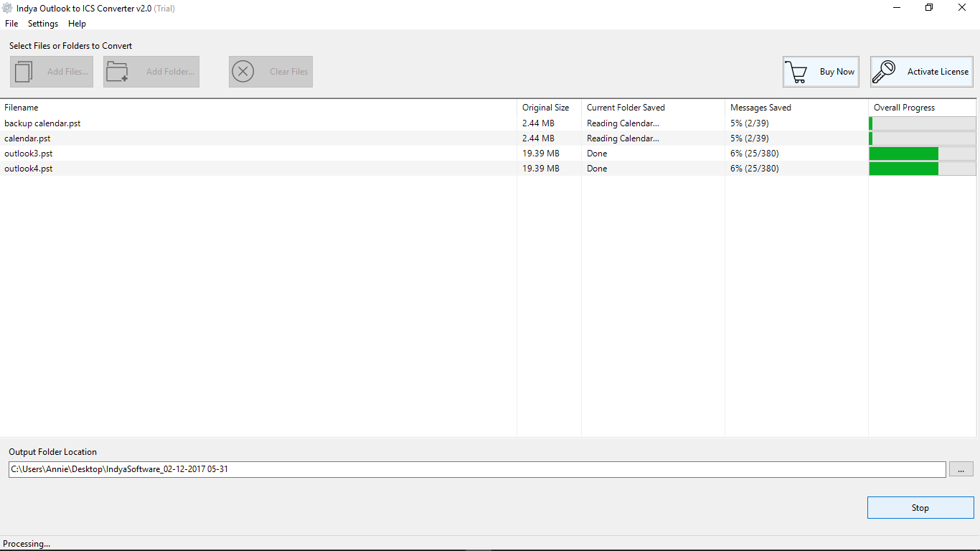Viewport: 980px width, 551px height.
Task: Click the Add Folder... button label
Action: click(170, 72)
